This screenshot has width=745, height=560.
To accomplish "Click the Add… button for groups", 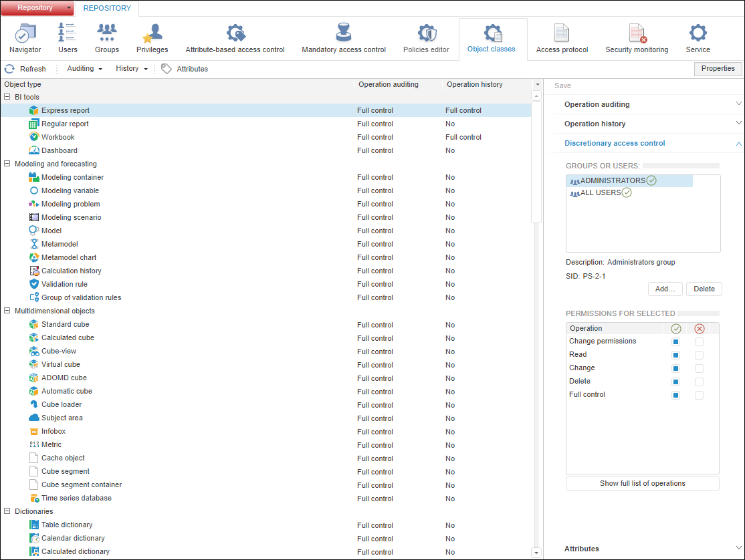I will [665, 289].
